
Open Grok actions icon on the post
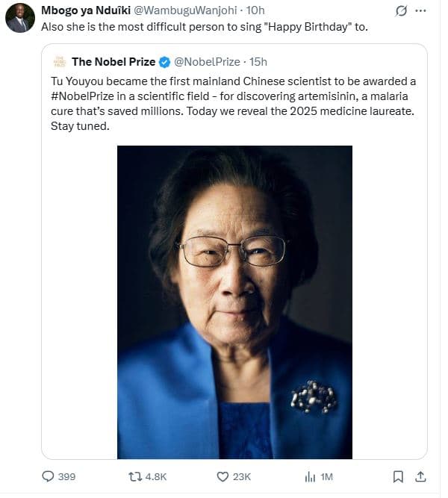click(401, 11)
